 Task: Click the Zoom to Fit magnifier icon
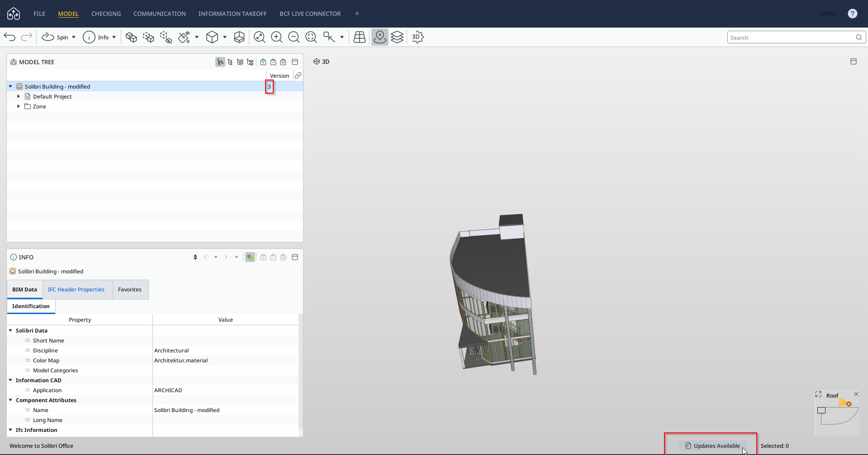259,37
